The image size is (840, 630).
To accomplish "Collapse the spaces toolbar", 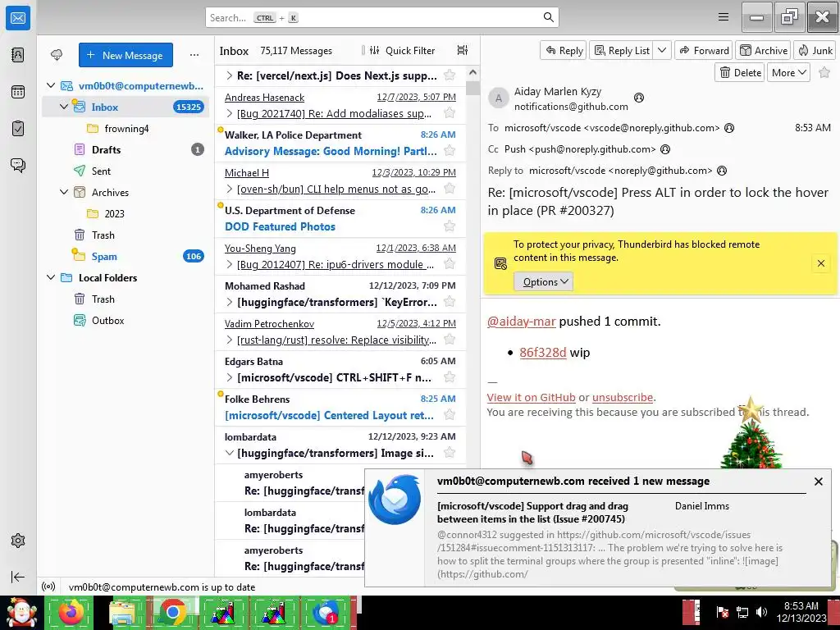I will point(18,577).
